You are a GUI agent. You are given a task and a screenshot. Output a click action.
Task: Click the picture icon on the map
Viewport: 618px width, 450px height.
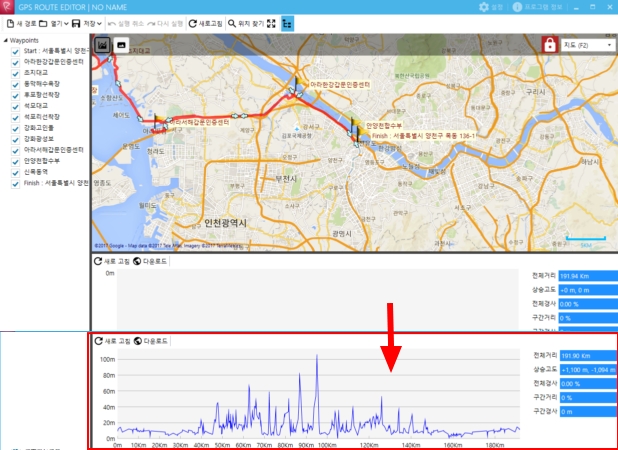click(x=121, y=45)
